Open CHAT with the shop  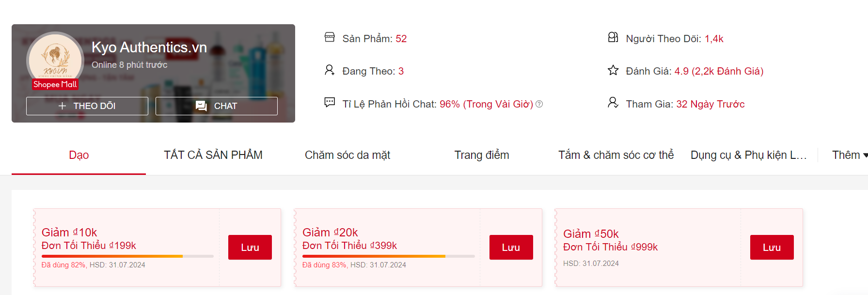coord(217,106)
